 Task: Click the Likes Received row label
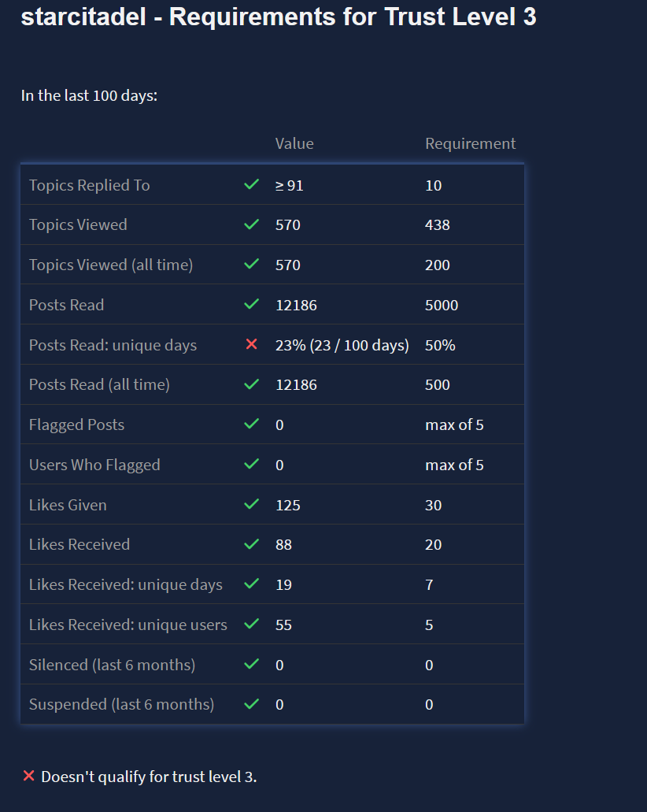79,544
